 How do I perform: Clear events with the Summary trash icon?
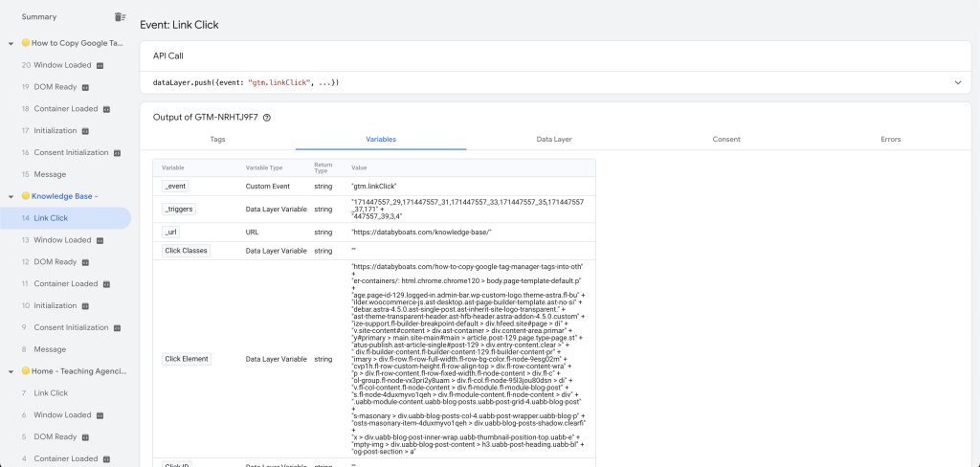coord(120,17)
